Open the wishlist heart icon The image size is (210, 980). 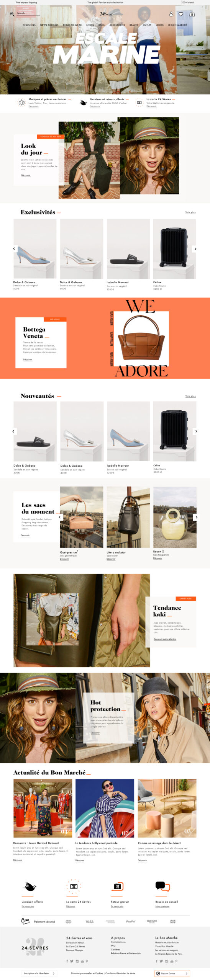(181, 14)
